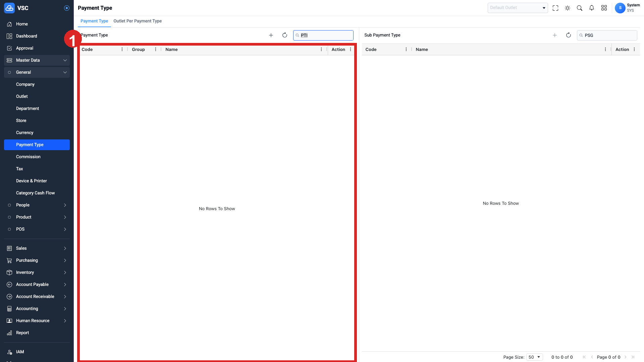The width and height of the screenshot is (644, 362).
Task: Click the VSC cloud logo icon
Action: click(9, 8)
